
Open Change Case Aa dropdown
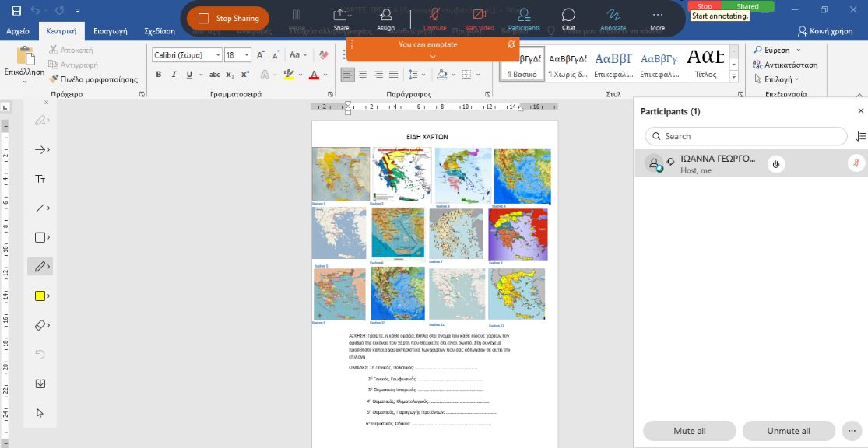[298, 54]
